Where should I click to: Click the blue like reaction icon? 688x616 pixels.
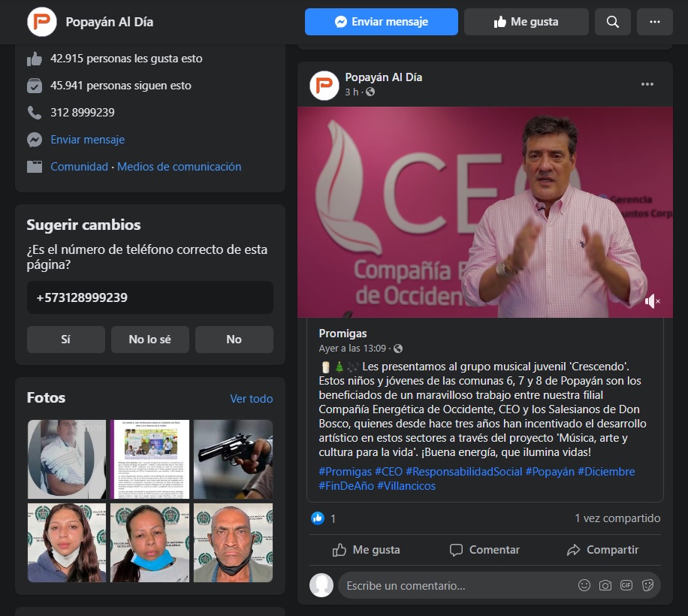318,518
